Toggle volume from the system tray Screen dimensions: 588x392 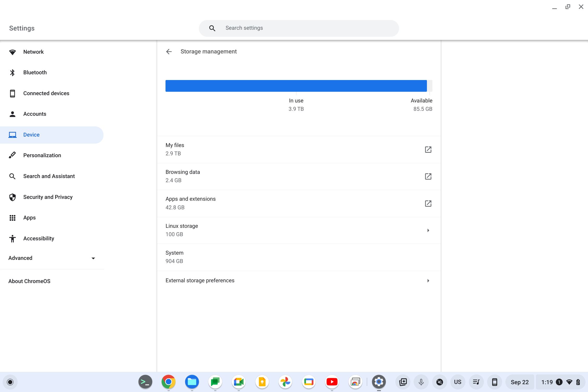pyautogui.click(x=439, y=382)
